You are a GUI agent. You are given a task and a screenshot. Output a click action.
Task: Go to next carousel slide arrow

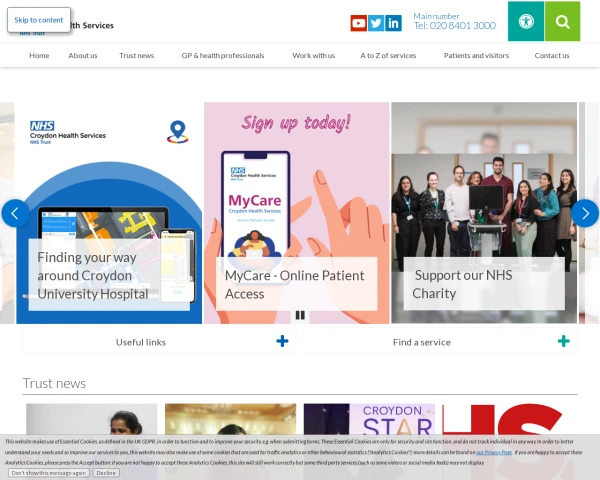click(x=585, y=213)
